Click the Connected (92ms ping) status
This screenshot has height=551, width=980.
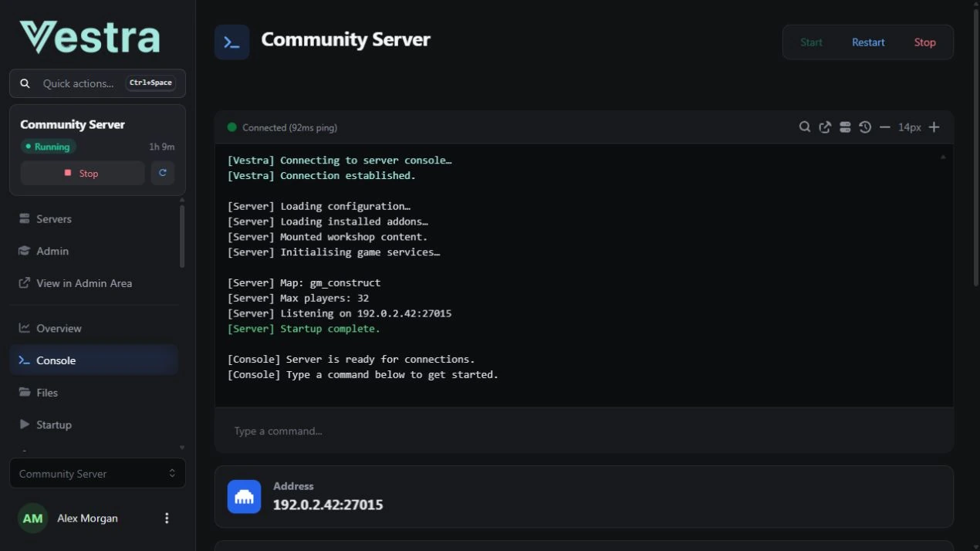point(289,127)
